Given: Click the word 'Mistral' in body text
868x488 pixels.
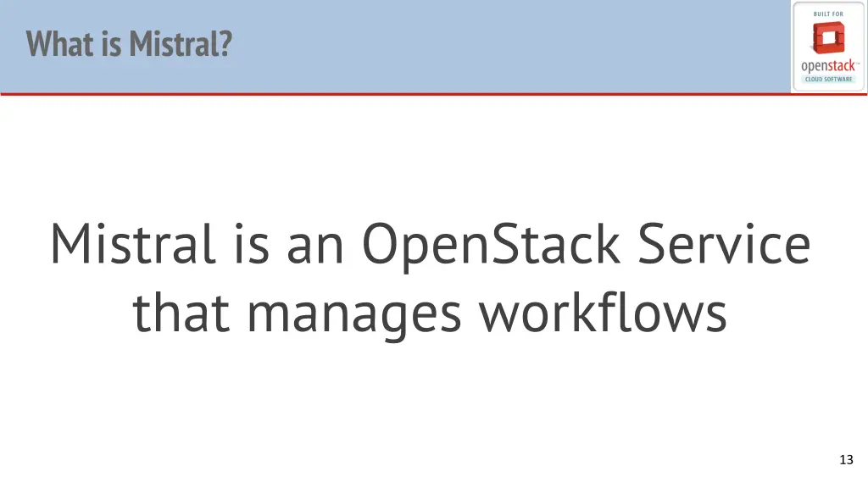Looking at the screenshot, I should [132, 243].
